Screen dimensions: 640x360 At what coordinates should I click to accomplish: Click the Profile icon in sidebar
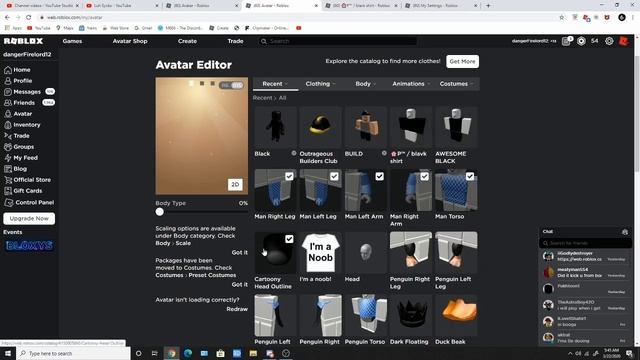pos(8,81)
